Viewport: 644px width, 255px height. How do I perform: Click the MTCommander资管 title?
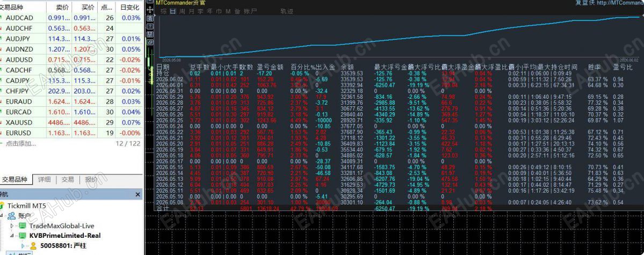click(180, 3)
